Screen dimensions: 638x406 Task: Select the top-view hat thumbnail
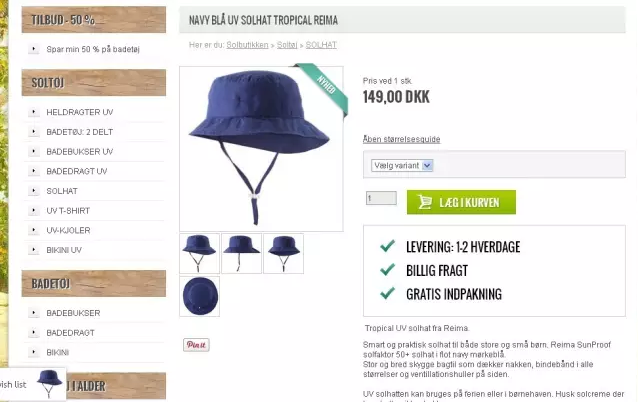[199, 296]
